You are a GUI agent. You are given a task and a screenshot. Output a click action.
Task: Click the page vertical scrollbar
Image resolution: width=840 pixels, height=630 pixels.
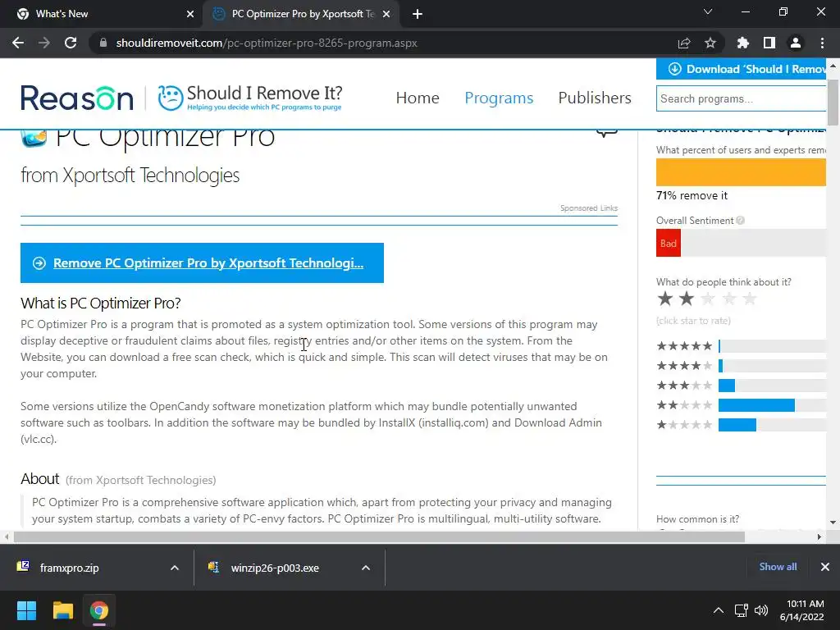click(x=833, y=102)
